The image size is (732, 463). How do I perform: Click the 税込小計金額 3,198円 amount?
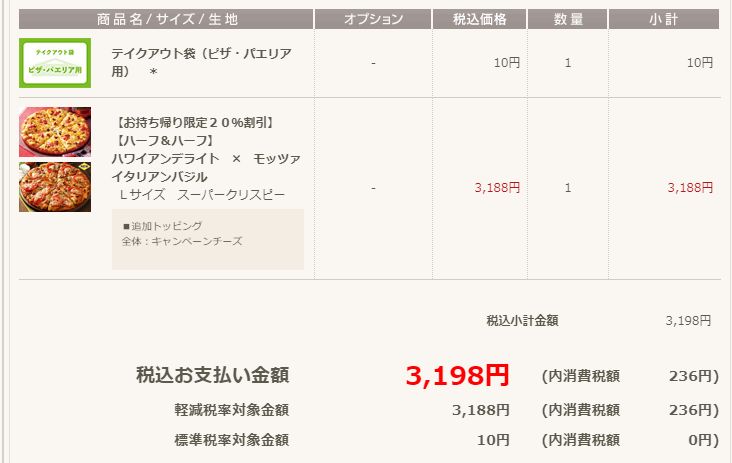point(688,321)
